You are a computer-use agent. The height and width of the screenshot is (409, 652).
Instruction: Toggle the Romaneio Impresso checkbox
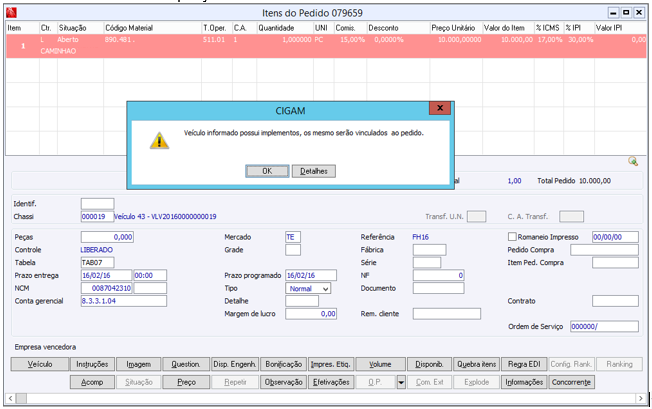512,237
